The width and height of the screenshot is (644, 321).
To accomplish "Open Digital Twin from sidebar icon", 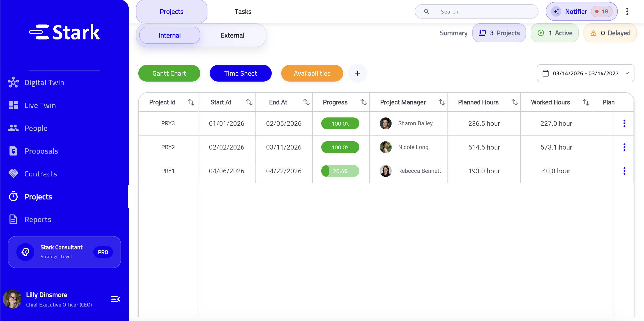I will point(13,82).
